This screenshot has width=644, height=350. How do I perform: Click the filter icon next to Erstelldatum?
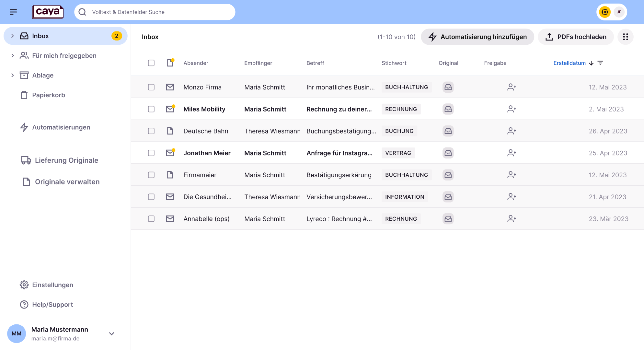[600, 63]
